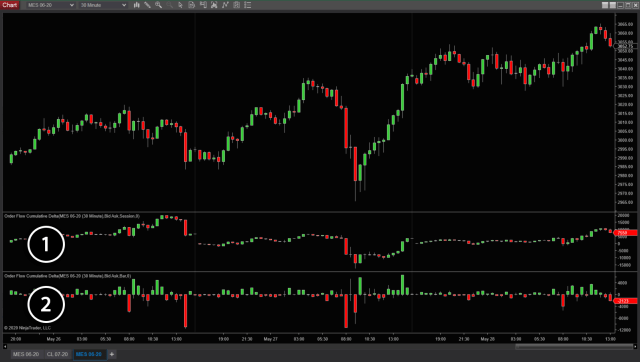This screenshot has height=362, width=640.
Task: Switch to the CL 07-20 tab
Action: point(57,354)
